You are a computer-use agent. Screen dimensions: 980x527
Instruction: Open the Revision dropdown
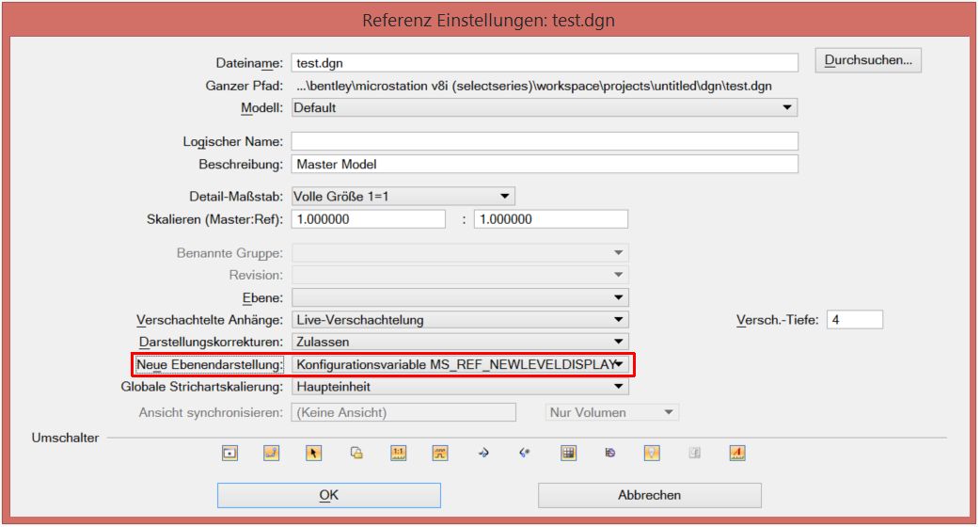(x=460, y=275)
